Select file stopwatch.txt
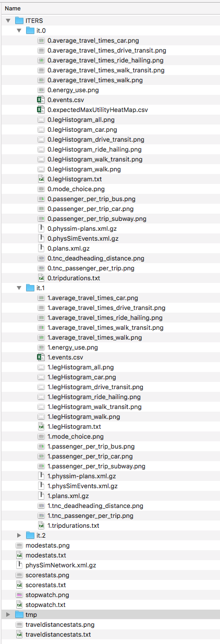 point(45,605)
